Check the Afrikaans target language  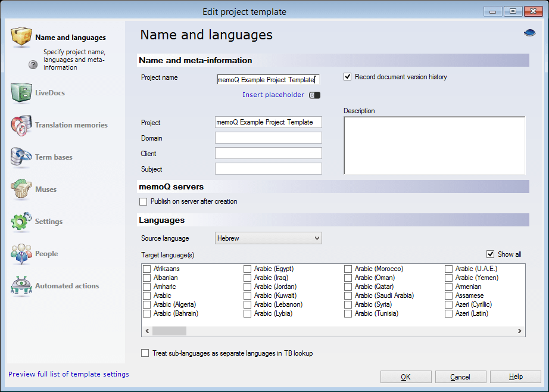[x=146, y=269]
